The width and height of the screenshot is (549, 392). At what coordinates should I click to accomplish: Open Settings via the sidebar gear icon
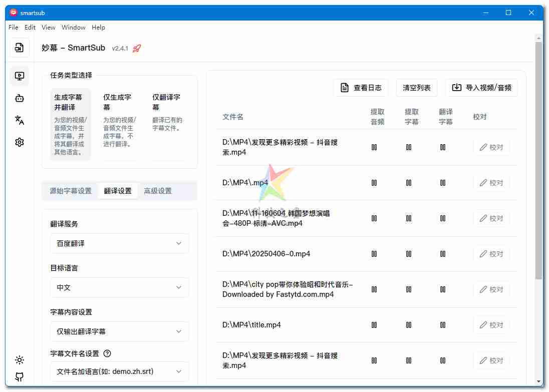tap(19, 142)
